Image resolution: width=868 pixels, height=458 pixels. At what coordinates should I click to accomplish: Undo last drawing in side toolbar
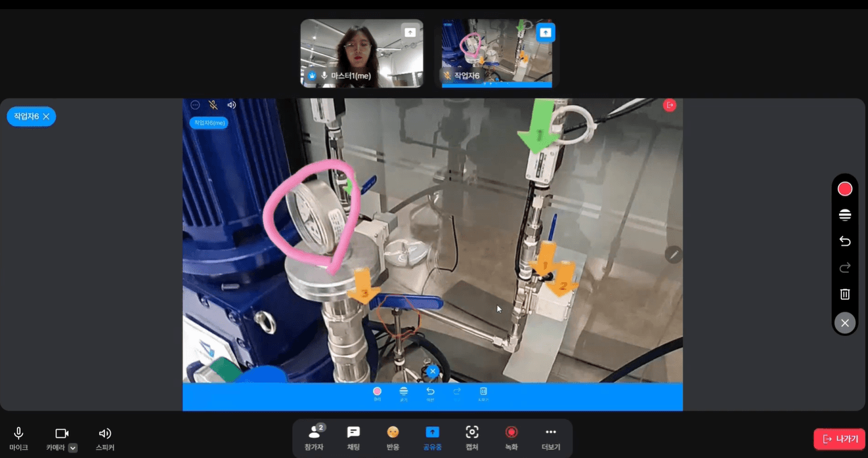(845, 241)
